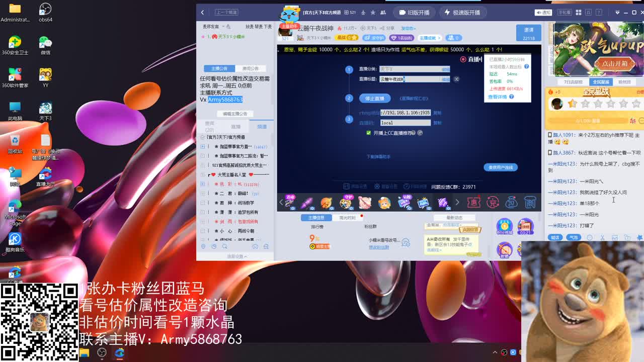Switch to the 高光时刻 tab
Viewport: 644px width, 362px height.
pos(347,218)
